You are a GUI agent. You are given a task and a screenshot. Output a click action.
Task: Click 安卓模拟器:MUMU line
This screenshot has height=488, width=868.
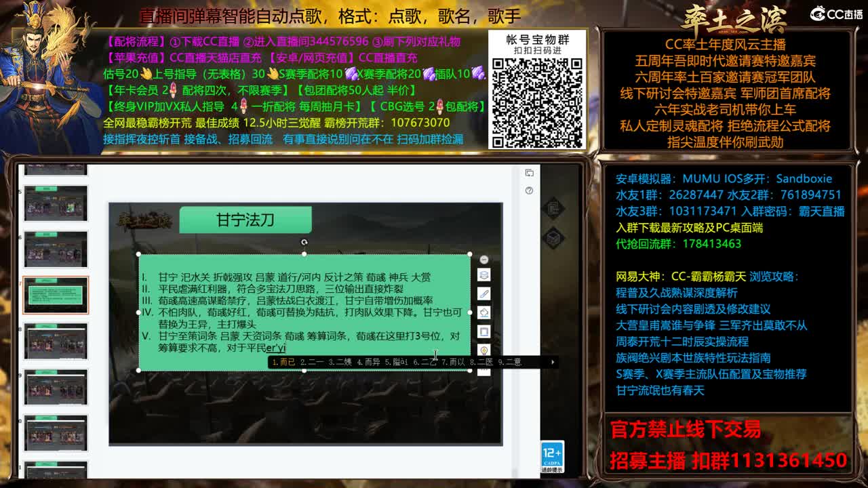point(724,179)
